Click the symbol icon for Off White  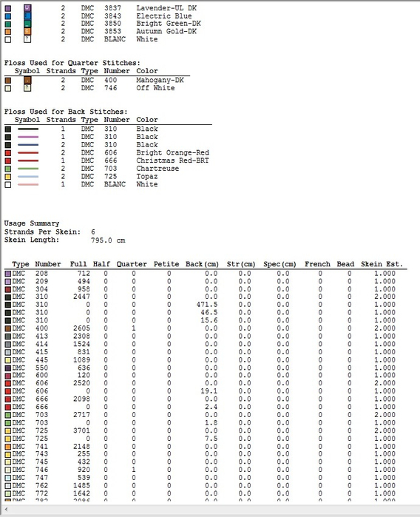tap(27, 88)
